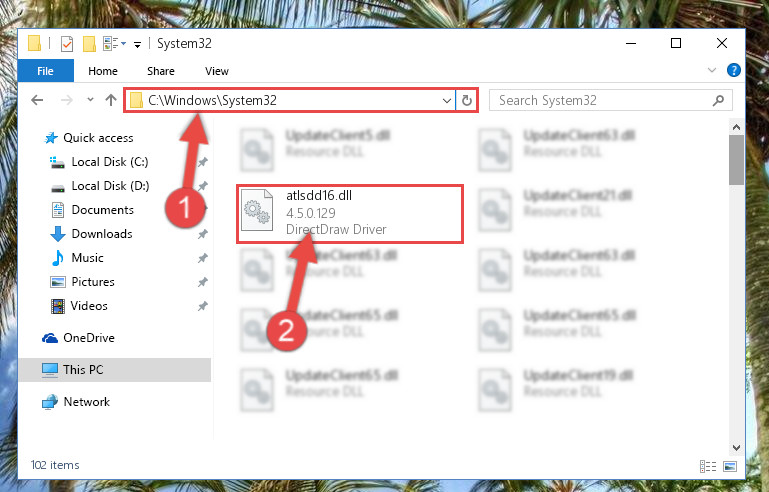The width and height of the screenshot is (769, 492).
Task: Click the vertical scrollbar thumb
Action: (736, 160)
